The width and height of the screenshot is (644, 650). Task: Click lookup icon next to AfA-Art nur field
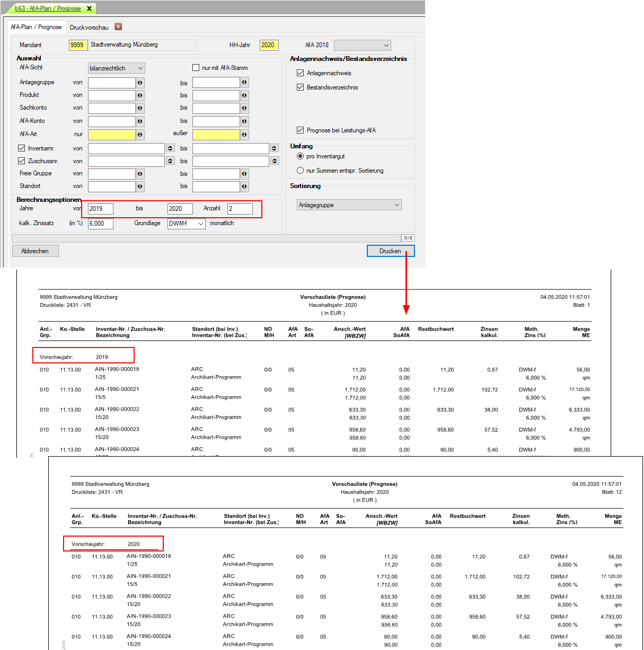pos(140,135)
